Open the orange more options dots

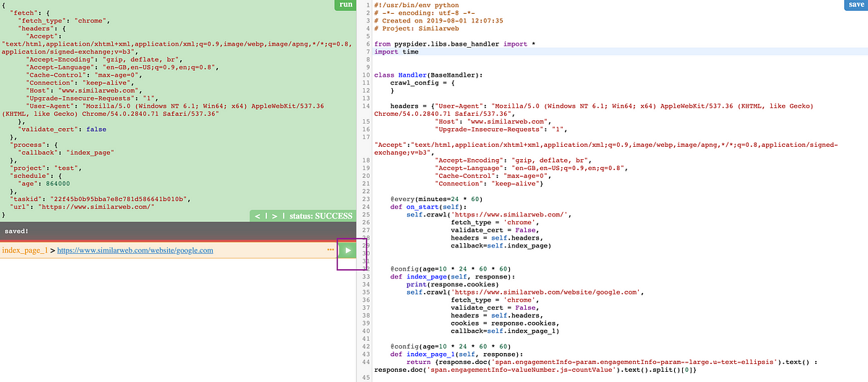(331, 250)
